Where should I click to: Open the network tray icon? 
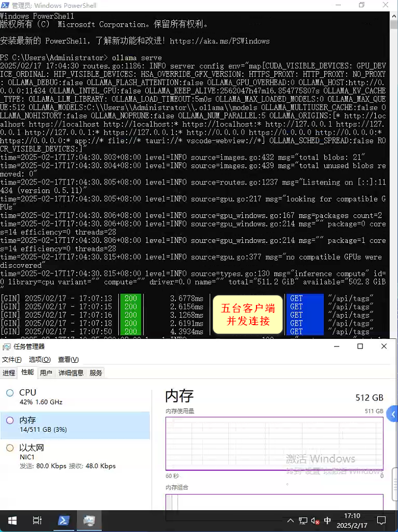click(x=303, y=520)
